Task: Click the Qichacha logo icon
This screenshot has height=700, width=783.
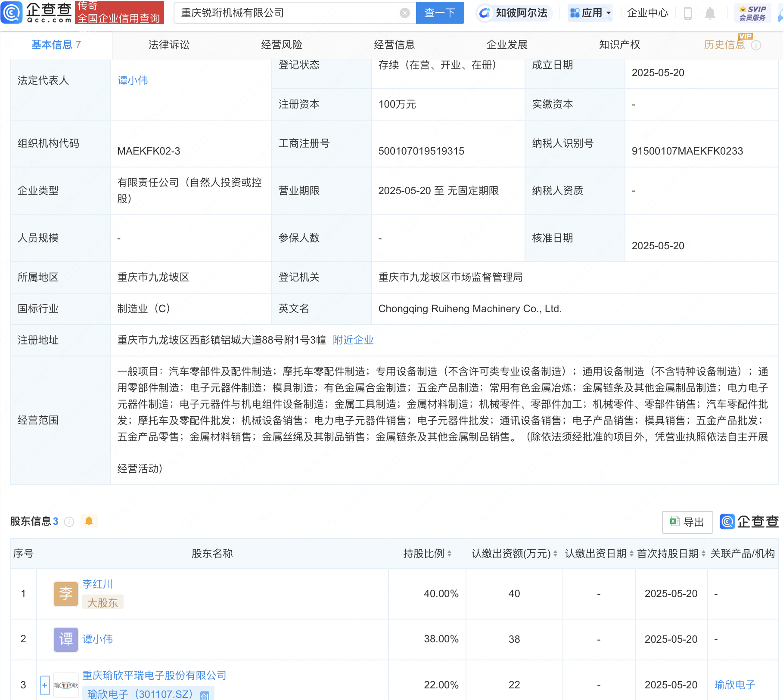Action: point(12,12)
